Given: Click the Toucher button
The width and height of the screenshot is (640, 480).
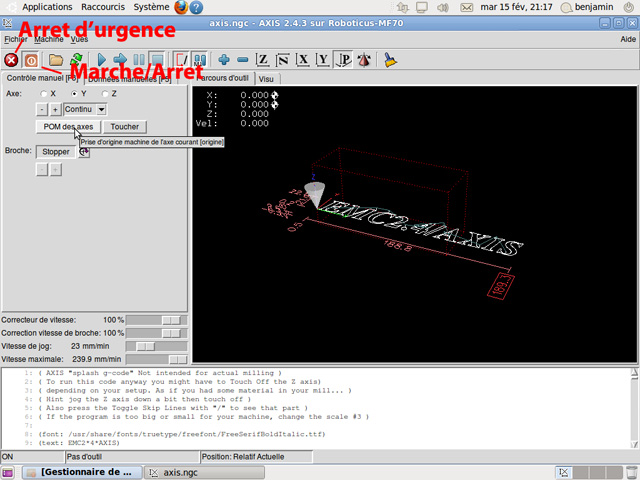Looking at the screenshot, I should (124, 127).
